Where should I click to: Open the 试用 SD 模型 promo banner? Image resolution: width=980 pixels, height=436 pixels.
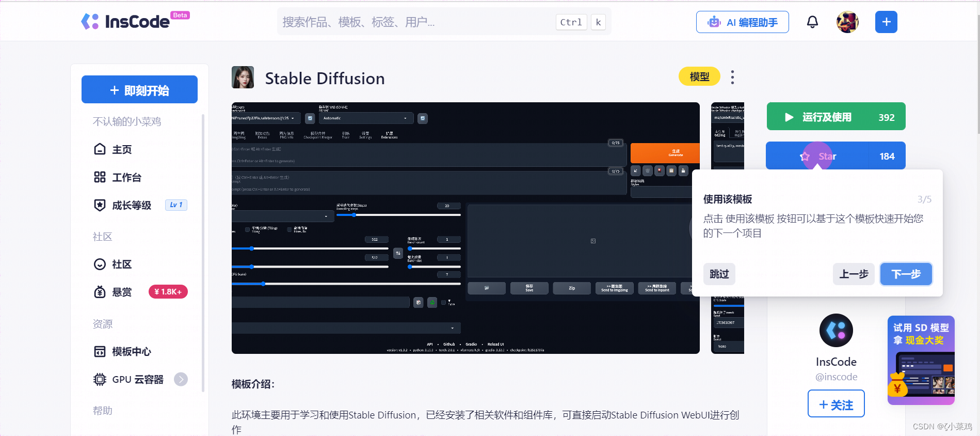(x=921, y=360)
